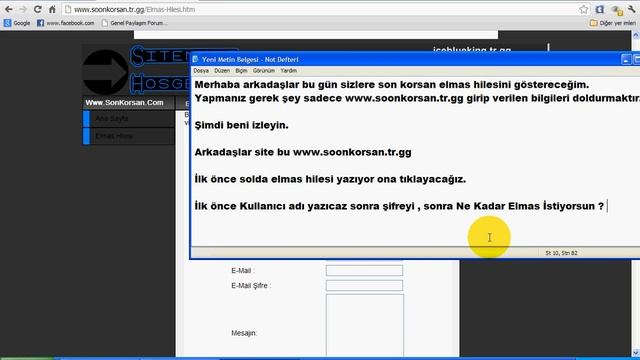This screenshot has height=360, width=640.
Task: Open the Chrome wrench settings menu
Action: click(631, 9)
